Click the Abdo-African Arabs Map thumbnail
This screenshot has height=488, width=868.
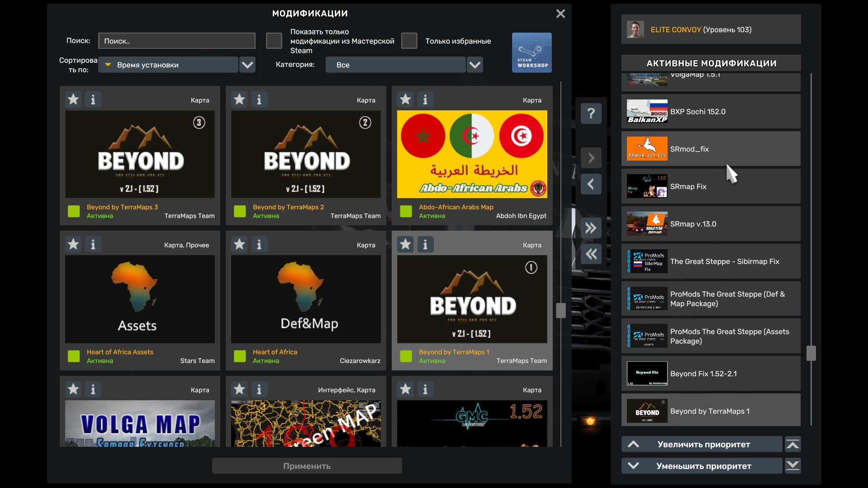point(472,154)
